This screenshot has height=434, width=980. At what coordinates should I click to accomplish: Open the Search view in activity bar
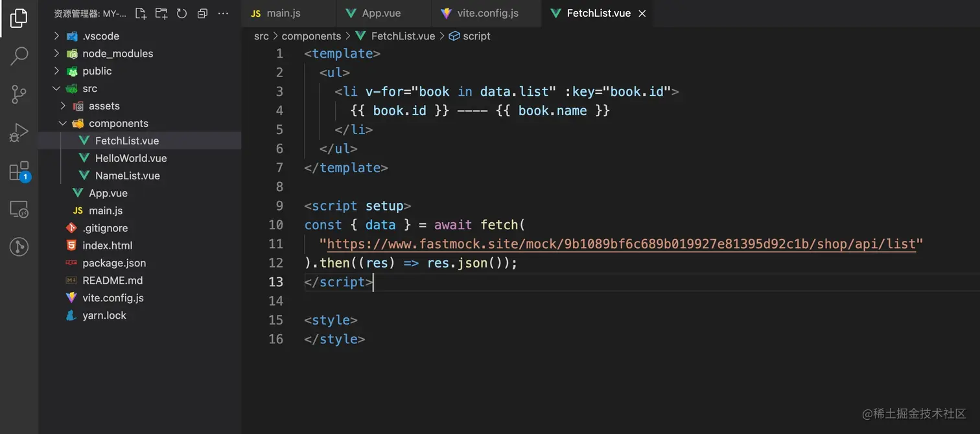19,56
